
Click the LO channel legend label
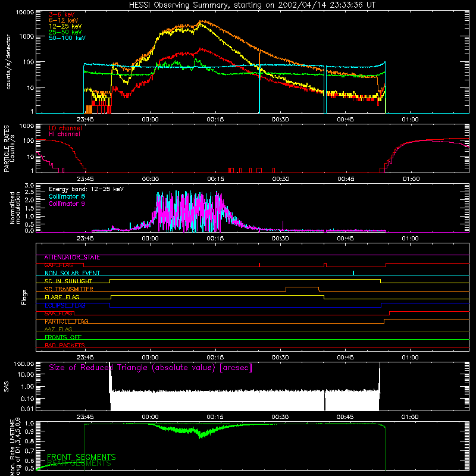click(65, 129)
